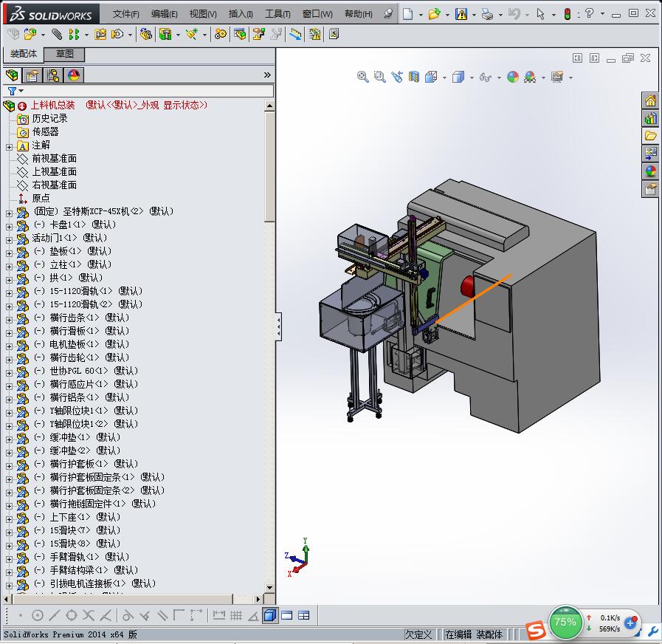662x644 pixels.
Task: Open the 视图(V) menu
Action: (x=203, y=14)
